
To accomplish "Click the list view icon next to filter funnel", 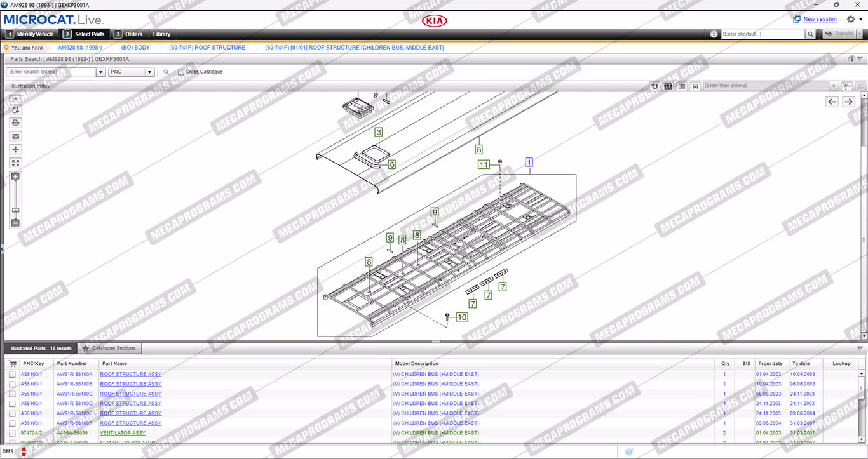I will (860, 86).
